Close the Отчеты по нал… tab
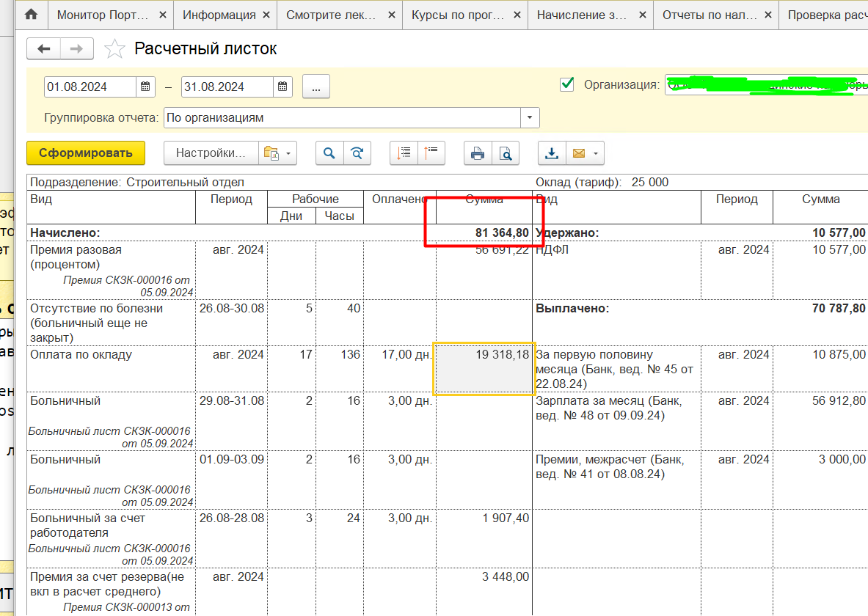Image resolution: width=868 pixels, height=616 pixels. (x=768, y=15)
